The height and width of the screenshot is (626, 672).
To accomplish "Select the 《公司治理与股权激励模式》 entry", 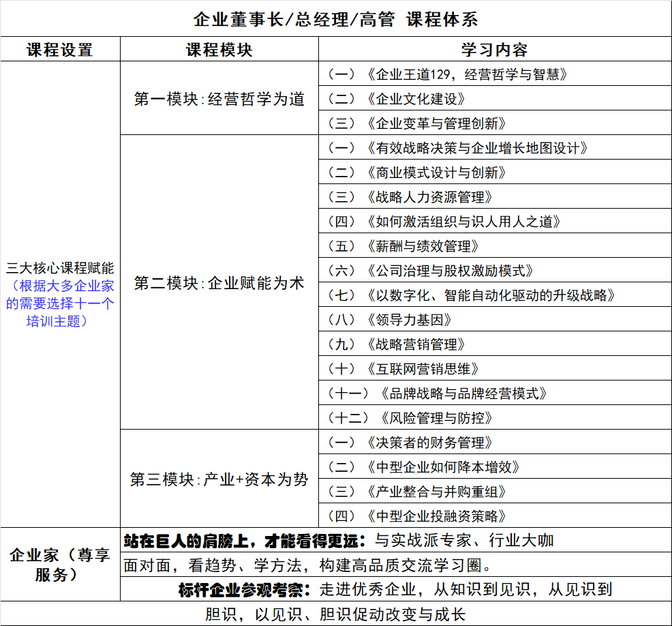I will (431, 271).
